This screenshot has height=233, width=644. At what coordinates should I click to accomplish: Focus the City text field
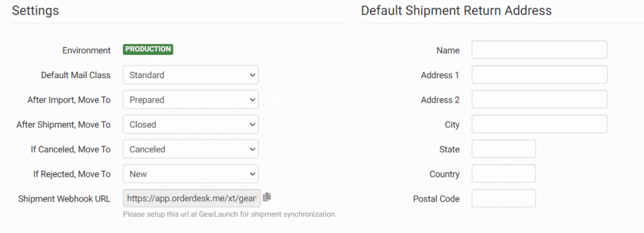click(539, 124)
